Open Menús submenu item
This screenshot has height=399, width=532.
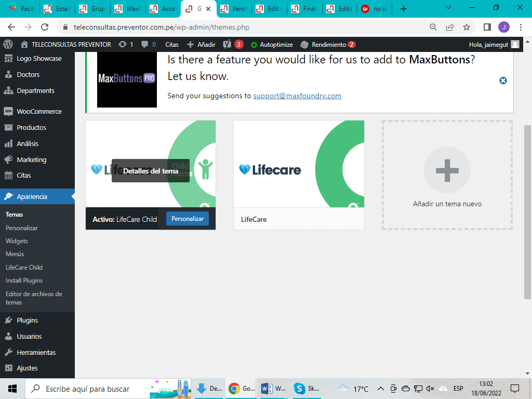[x=15, y=254]
